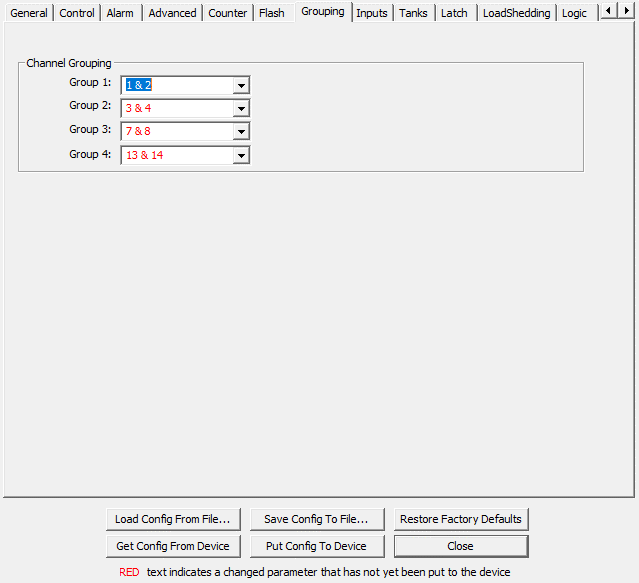The image size is (639, 583).
Task: Expand the Group 4 dropdown arrow
Action: pyautogui.click(x=240, y=156)
